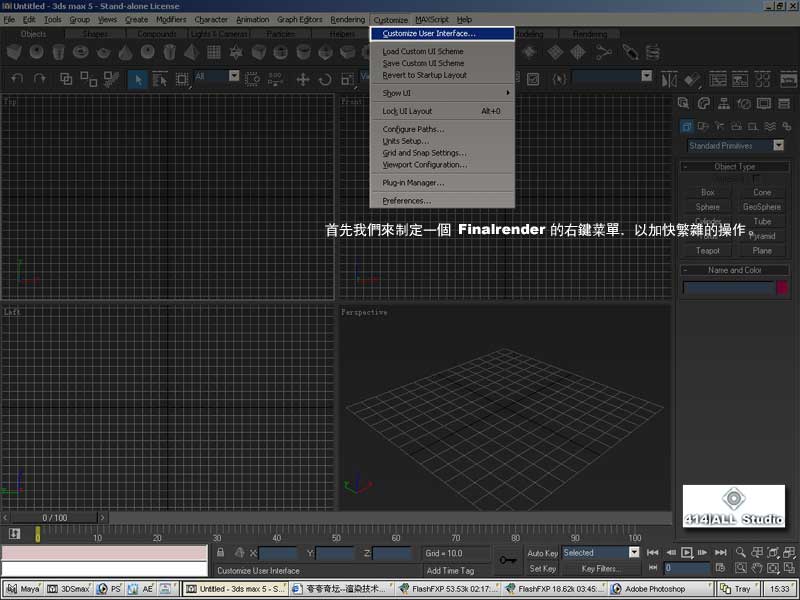Select Load Custom UI Scheme
800x600 pixels.
(442, 51)
